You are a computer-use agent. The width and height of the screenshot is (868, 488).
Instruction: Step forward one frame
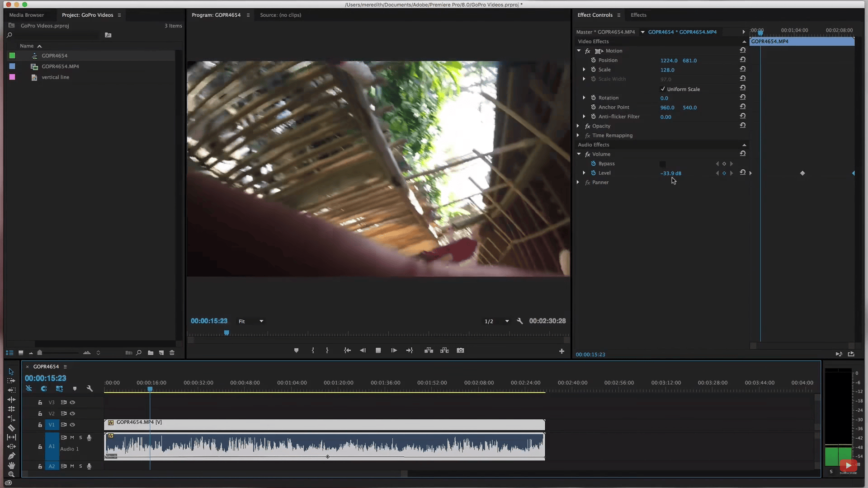point(394,351)
